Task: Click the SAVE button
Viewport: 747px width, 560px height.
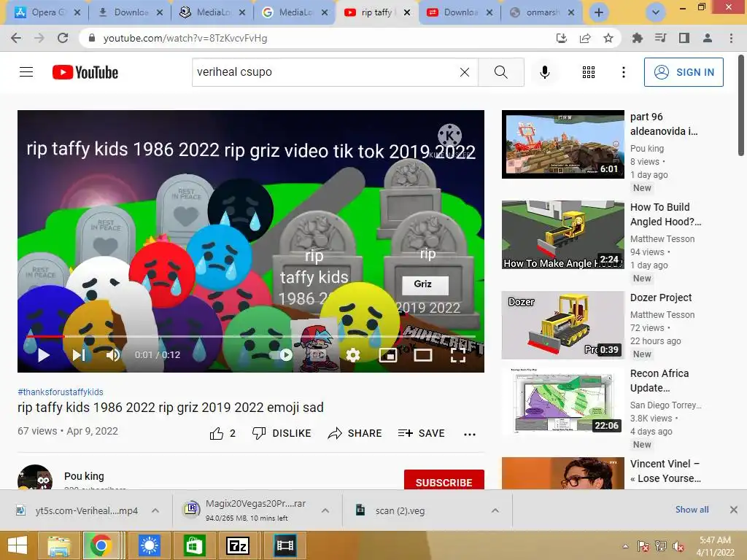Action: [421, 433]
